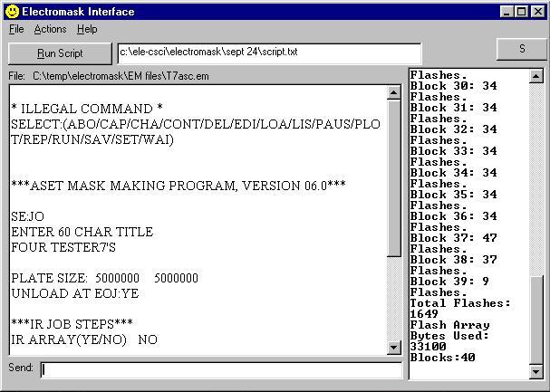Image resolution: width=550 pixels, height=392 pixels.
Task: Click the S button
Action: click(522, 49)
